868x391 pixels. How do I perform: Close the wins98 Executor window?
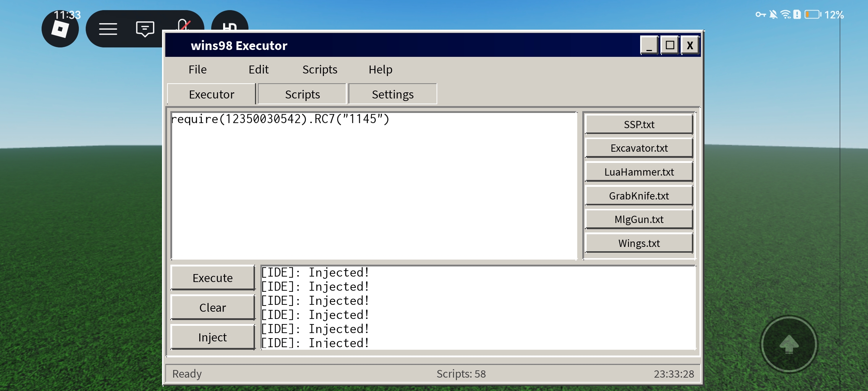click(x=690, y=45)
